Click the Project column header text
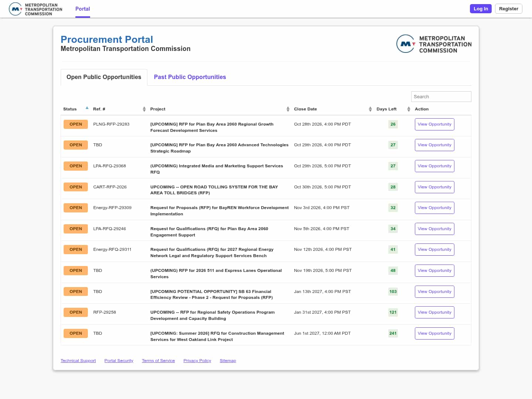This screenshot has width=532, height=399. (158, 109)
